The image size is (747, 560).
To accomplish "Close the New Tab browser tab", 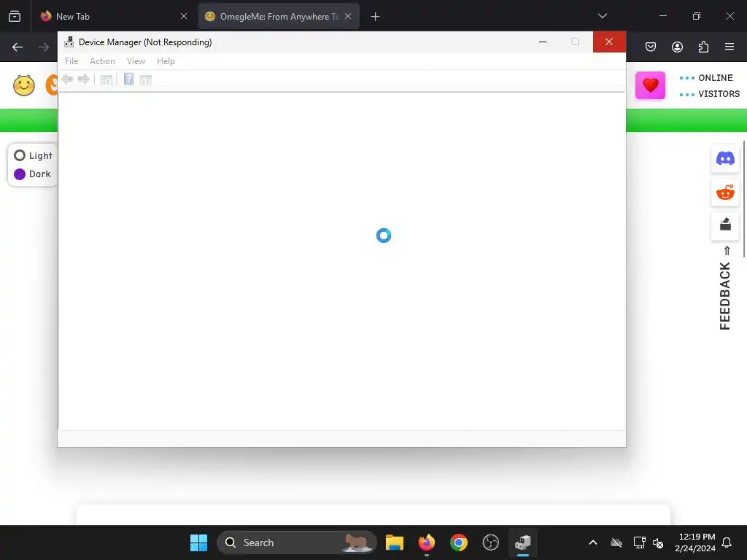I will [x=184, y=16].
